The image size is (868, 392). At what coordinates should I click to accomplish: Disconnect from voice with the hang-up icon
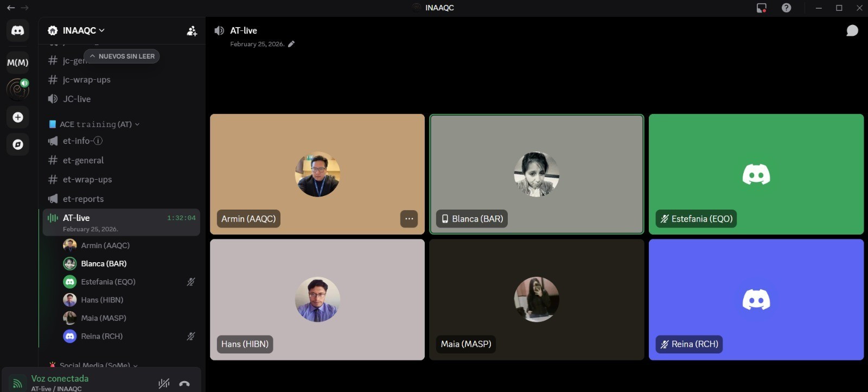[x=184, y=383]
